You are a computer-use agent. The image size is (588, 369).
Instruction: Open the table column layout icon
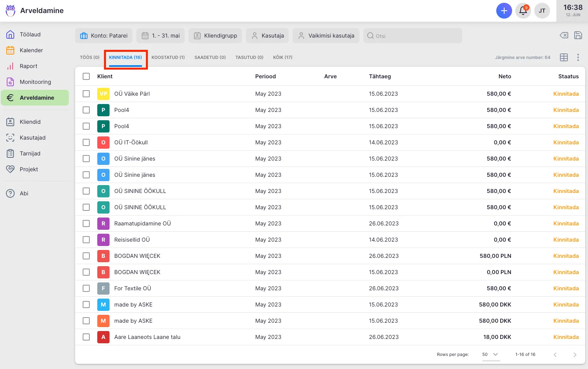[564, 57]
